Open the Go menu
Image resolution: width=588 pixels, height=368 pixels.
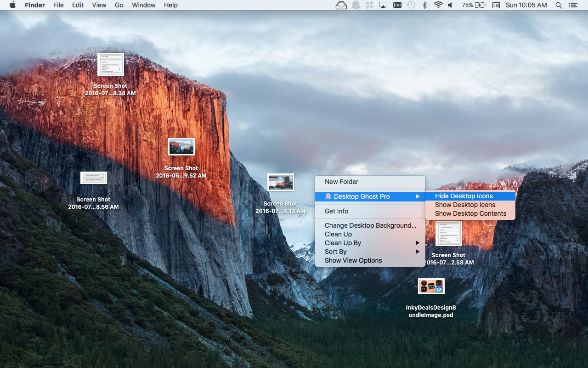(x=119, y=5)
